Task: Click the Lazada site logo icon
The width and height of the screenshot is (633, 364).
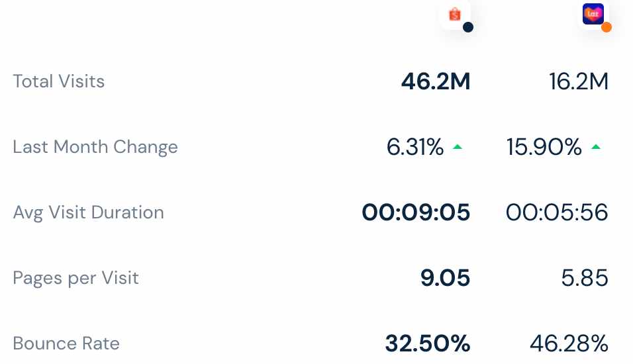Action: (593, 14)
